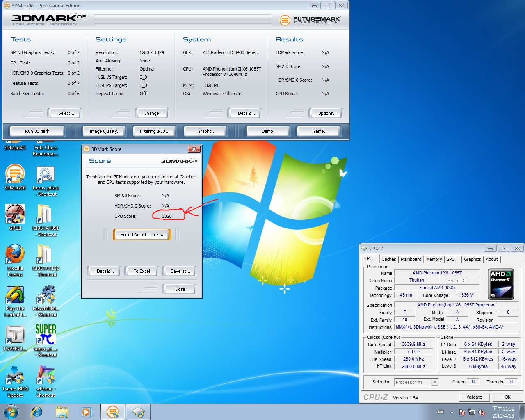Launch Tseries BIOS Update icon
The width and height of the screenshot is (525, 420).
[x=15, y=381]
